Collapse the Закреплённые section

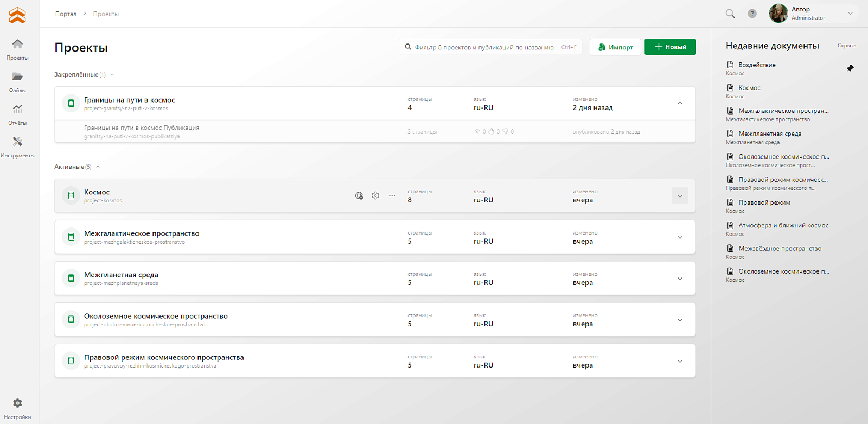pyautogui.click(x=112, y=74)
